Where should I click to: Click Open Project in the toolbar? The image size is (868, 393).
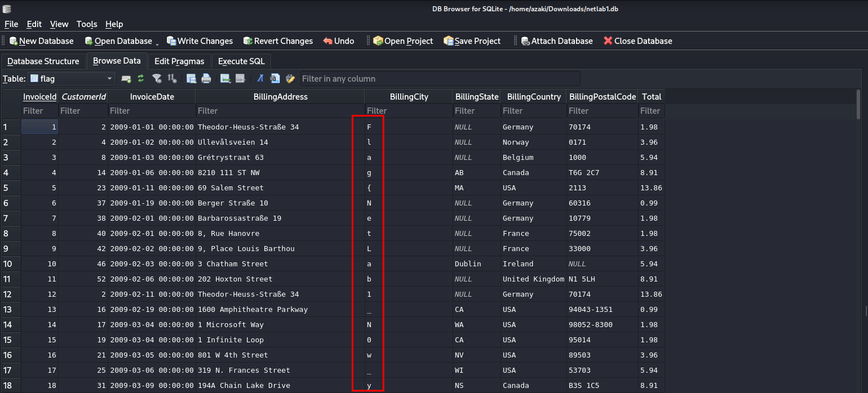click(403, 41)
